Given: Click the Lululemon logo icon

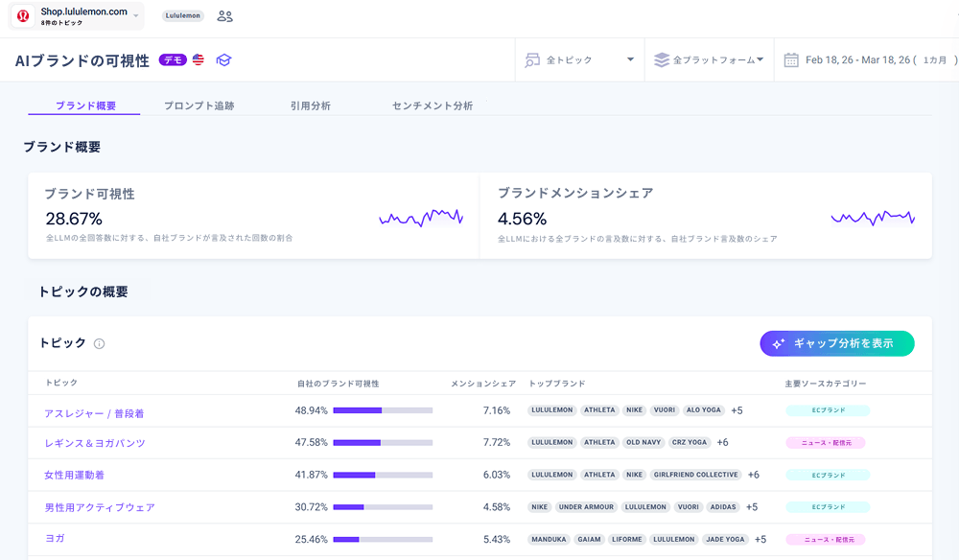Looking at the screenshot, I should click(x=23, y=16).
